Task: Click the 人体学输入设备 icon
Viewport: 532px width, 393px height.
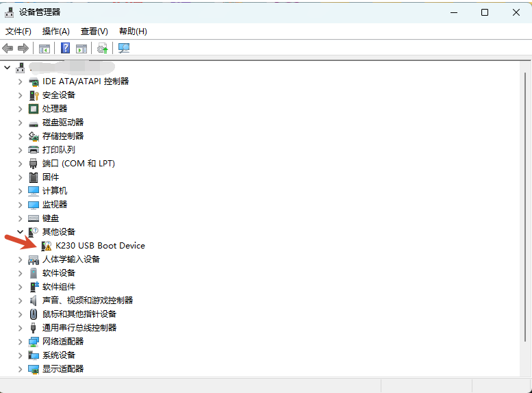Action: (x=34, y=259)
